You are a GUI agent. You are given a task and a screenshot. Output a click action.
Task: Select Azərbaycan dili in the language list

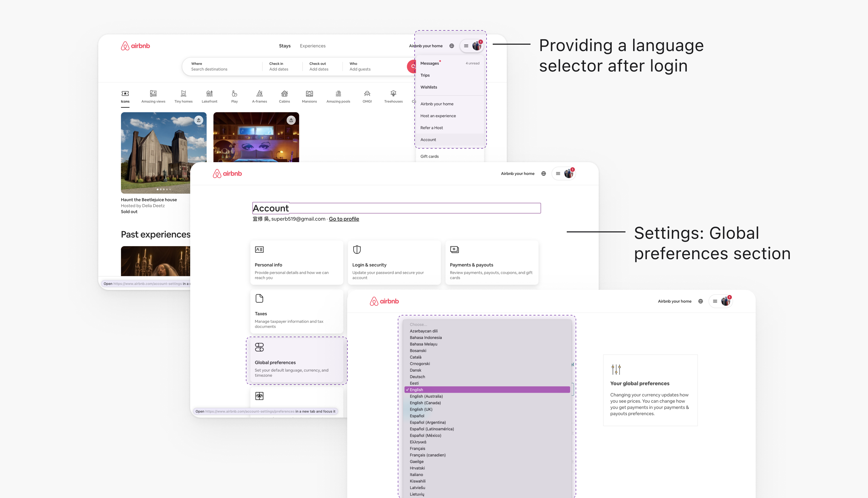point(487,331)
